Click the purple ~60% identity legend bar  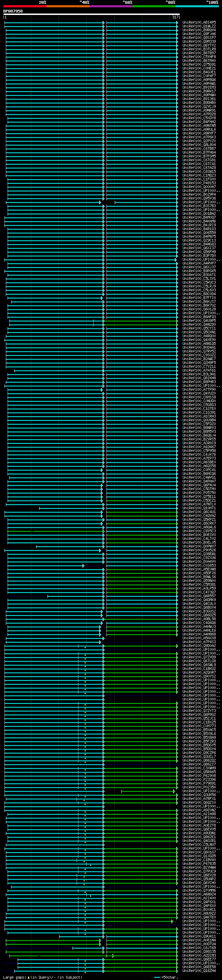pyautogui.click(x=111, y=6)
